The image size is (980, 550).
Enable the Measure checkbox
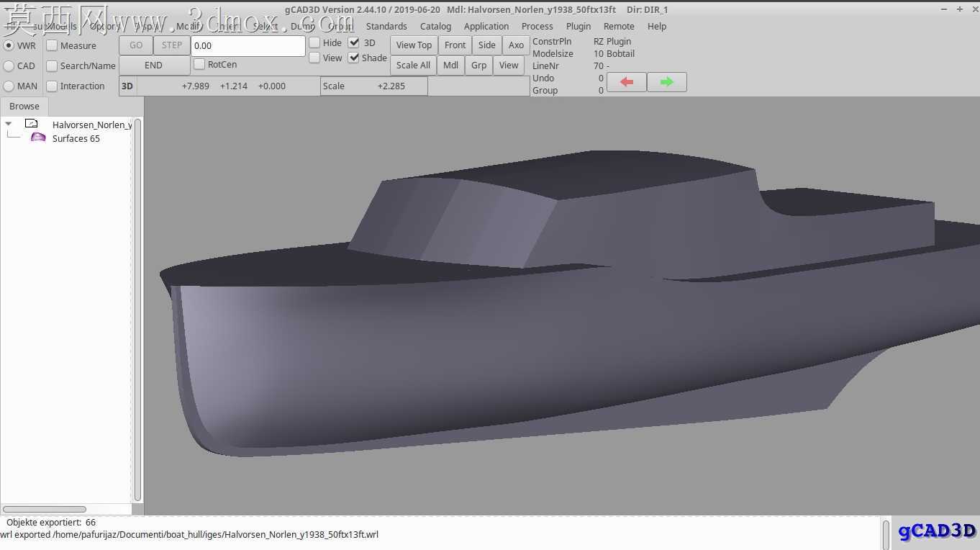(52, 45)
